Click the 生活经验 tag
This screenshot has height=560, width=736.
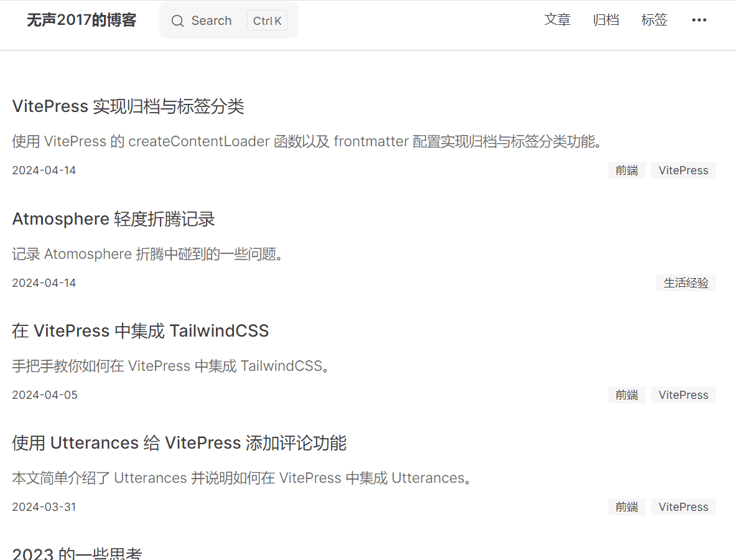coord(686,283)
